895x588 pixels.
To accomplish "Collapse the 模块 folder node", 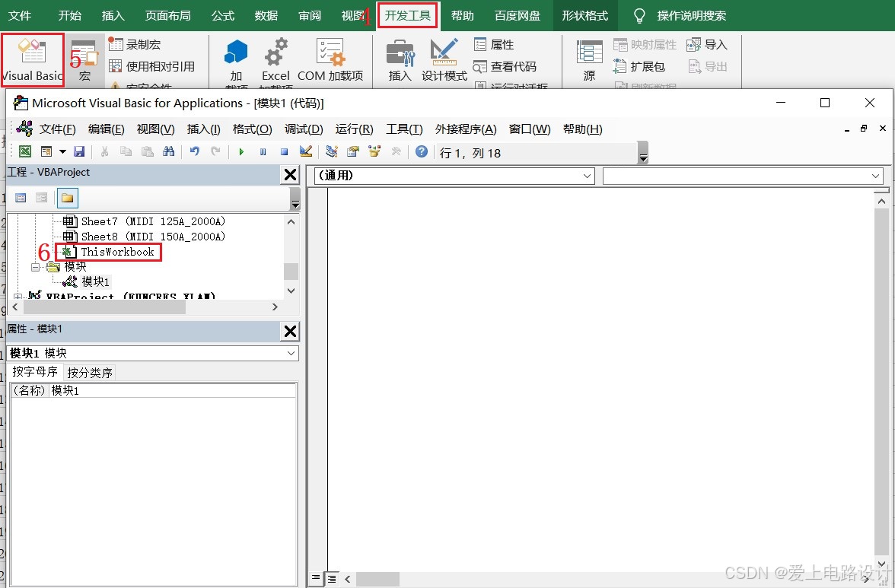I will (x=35, y=267).
